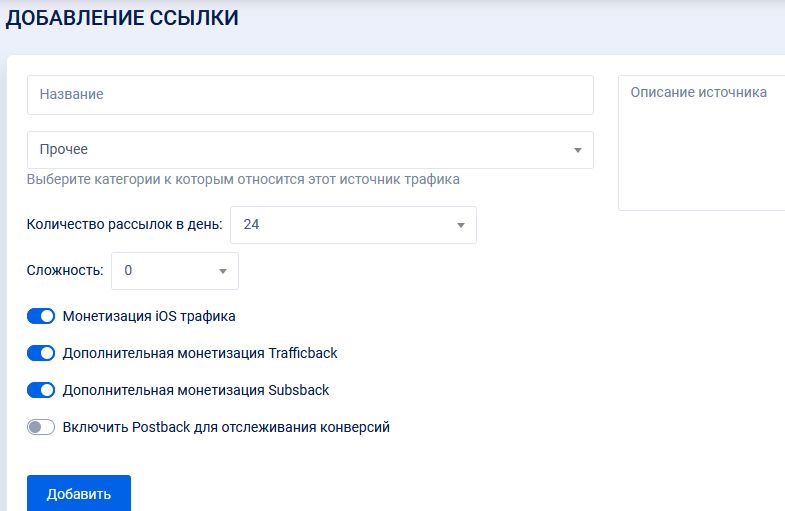Click the Количество рассылок в день label
785x511 pixels.
124,225
